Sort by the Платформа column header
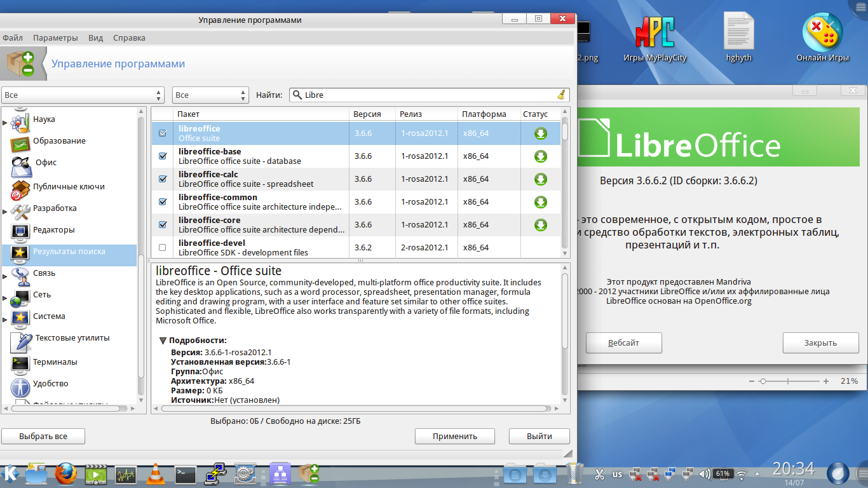 click(489, 114)
